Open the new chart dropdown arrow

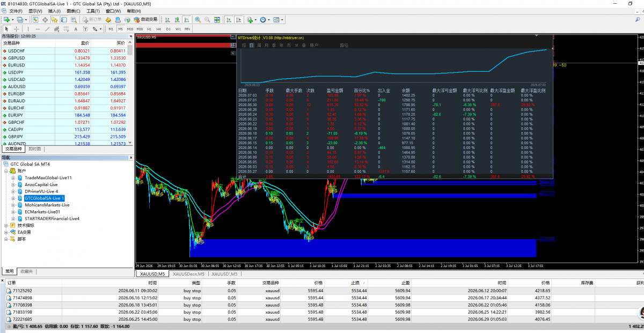pyautogui.click(x=13, y=19)
